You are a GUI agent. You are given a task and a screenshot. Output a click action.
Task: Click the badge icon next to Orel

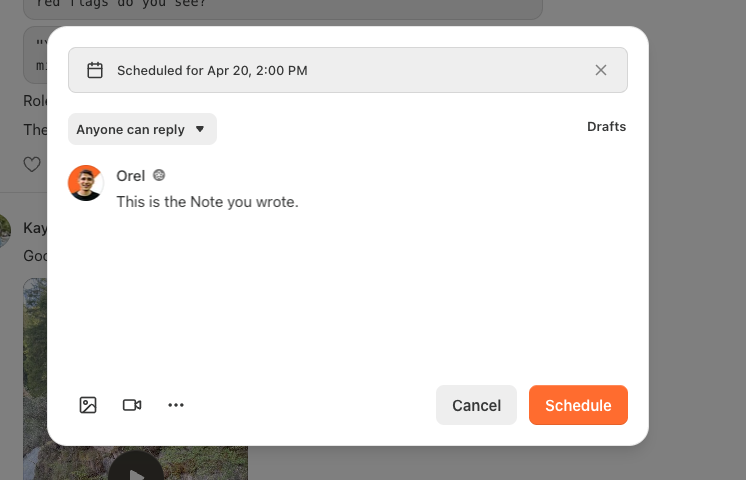pyautogui.click(x=159, y=175)
